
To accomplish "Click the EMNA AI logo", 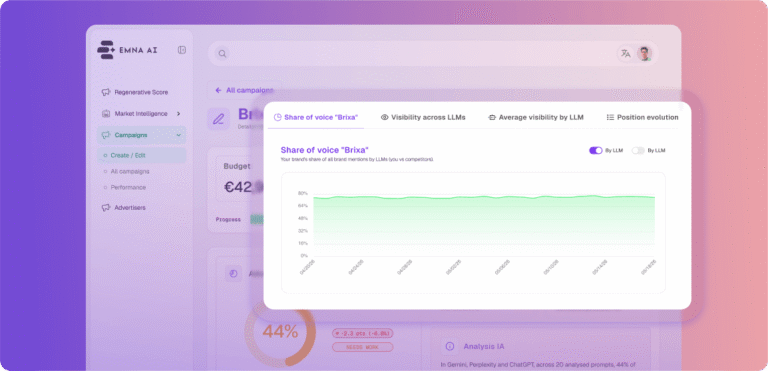I will (127, 50).
